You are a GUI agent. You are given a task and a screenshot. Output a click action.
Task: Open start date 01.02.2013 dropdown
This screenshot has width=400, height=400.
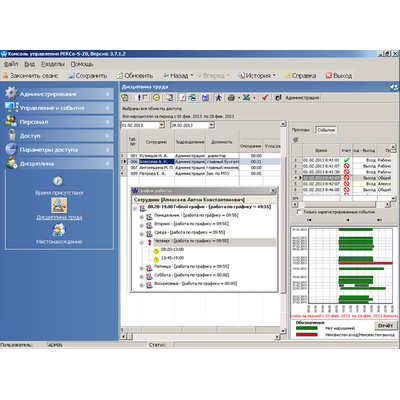click(x=162, y=125)
